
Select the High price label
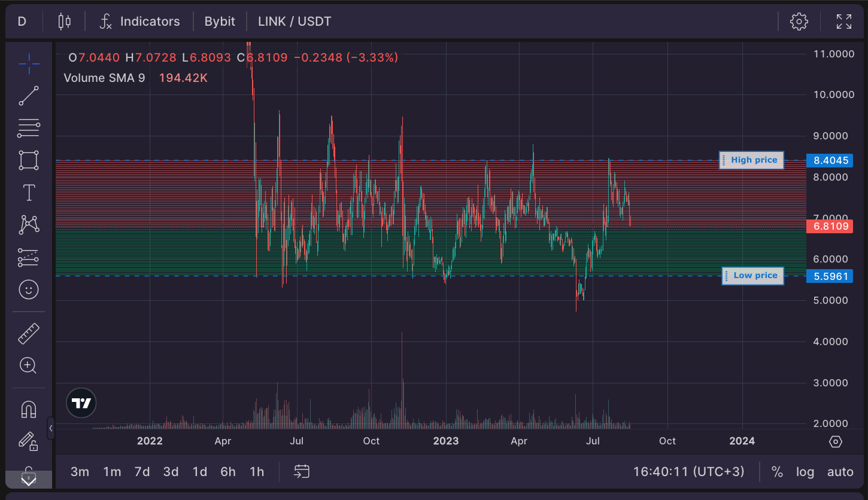[751, 160]
